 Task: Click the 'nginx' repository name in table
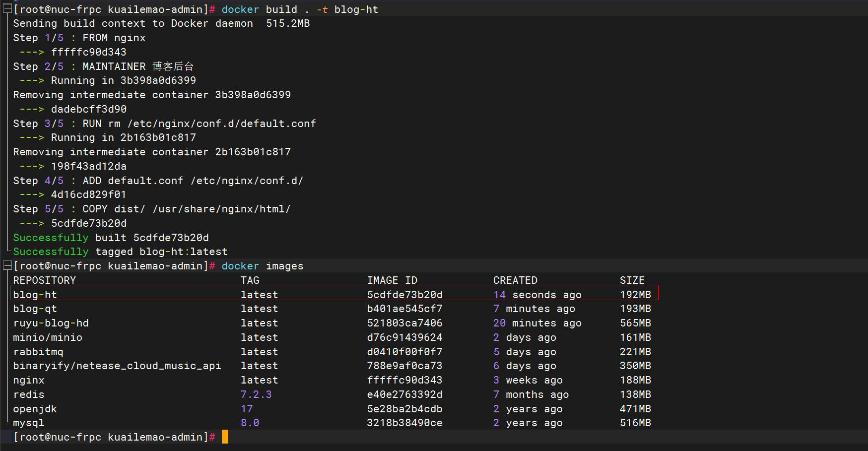(29, 380)
